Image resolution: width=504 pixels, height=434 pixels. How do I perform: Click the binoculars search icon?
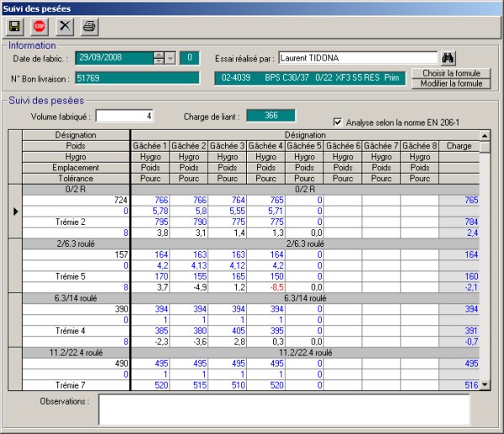coord(449,58)
